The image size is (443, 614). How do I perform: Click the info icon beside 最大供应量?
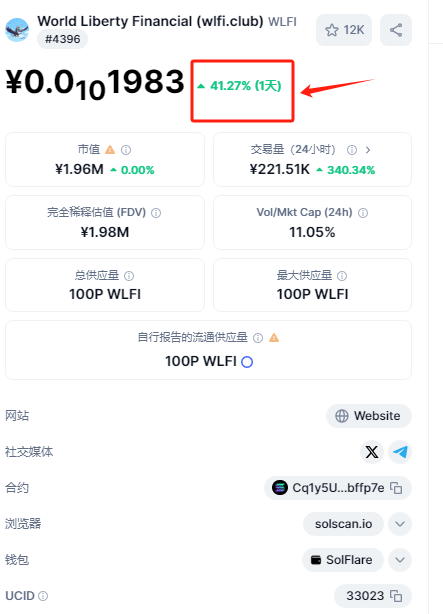[342, 276]
